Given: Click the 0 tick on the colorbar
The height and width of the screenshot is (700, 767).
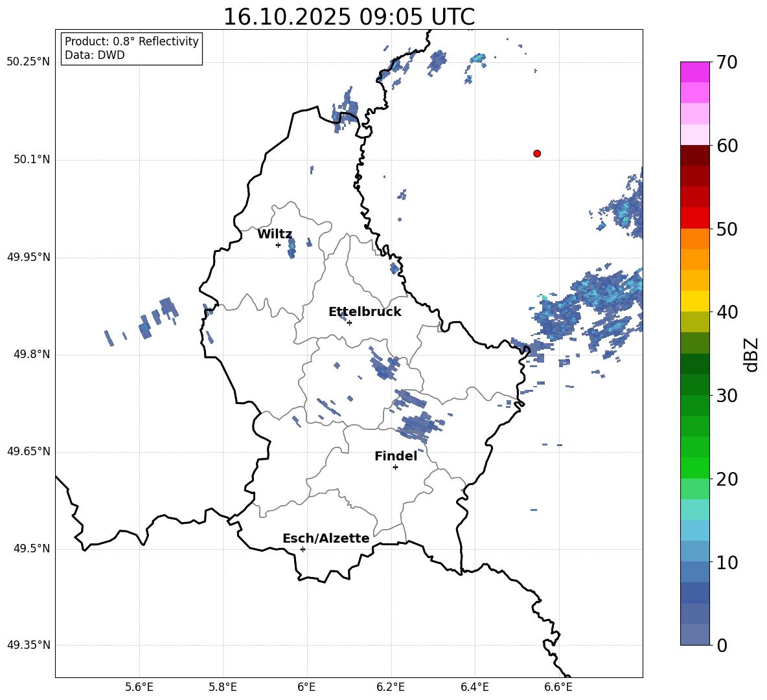Looking at the screenshot, I should click(722, 645).
